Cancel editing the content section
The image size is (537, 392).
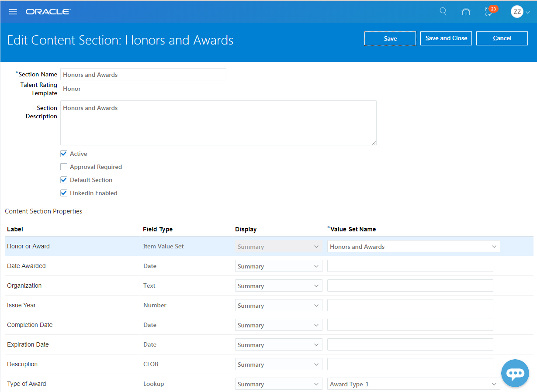(502, 38)
